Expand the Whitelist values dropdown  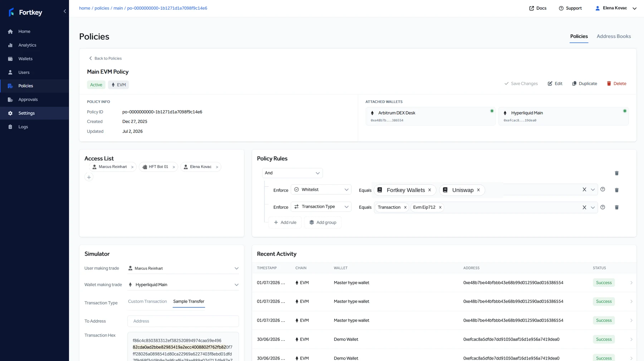pyautogui.click(x=593, y=190)
